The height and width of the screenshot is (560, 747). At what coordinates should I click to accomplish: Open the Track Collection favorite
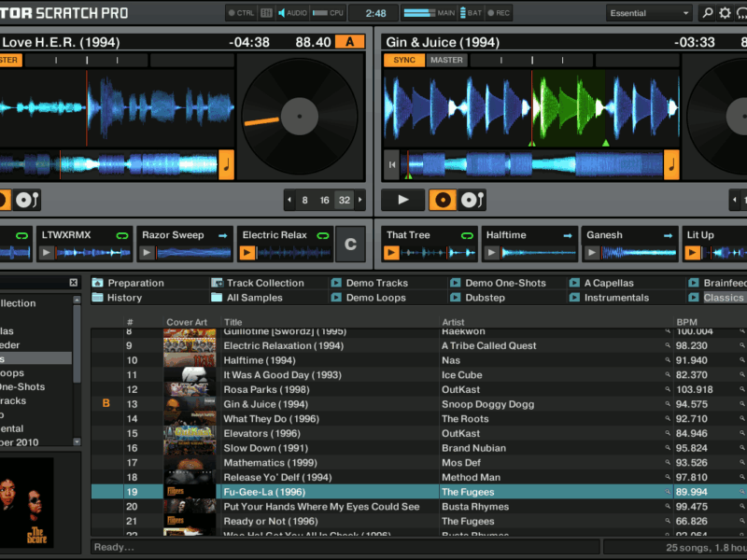coord(264,283)
